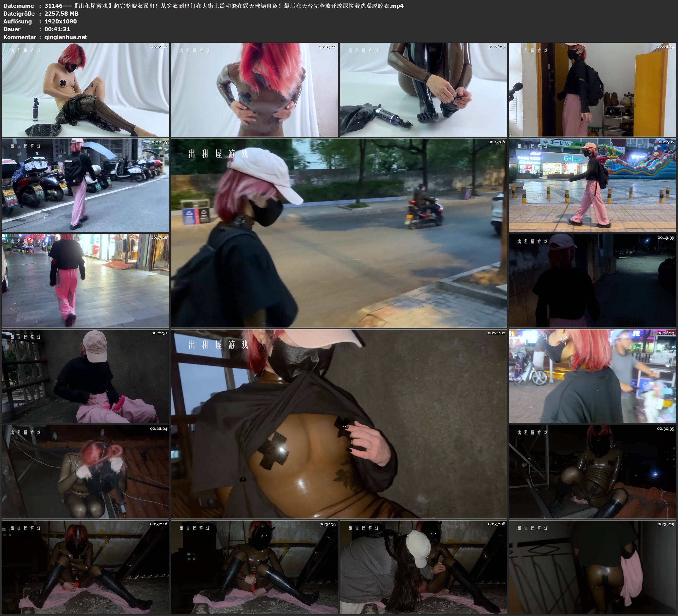The width and height of the screenshot is (678, 616).
Task: Click the 00:08:44 doorway thumbnail
Action: (x=592, y=89)
